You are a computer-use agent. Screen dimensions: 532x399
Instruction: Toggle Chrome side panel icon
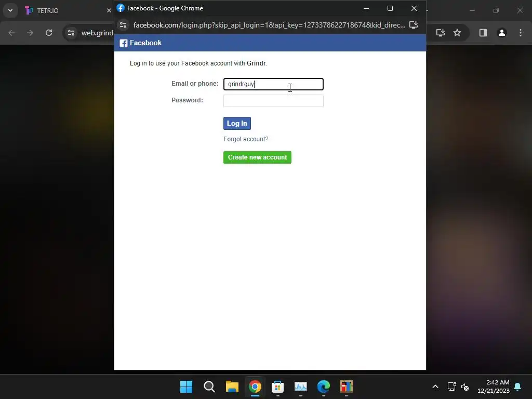483,33
